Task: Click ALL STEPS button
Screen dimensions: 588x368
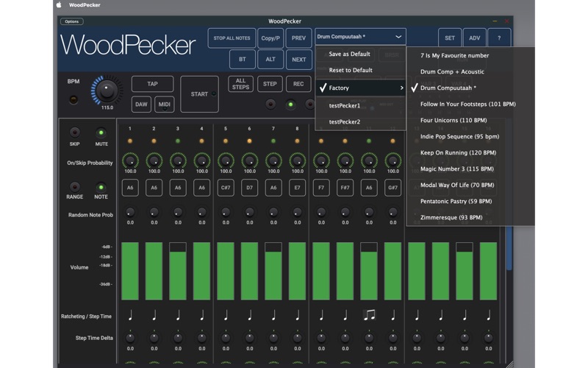Action: coord(240,84)
